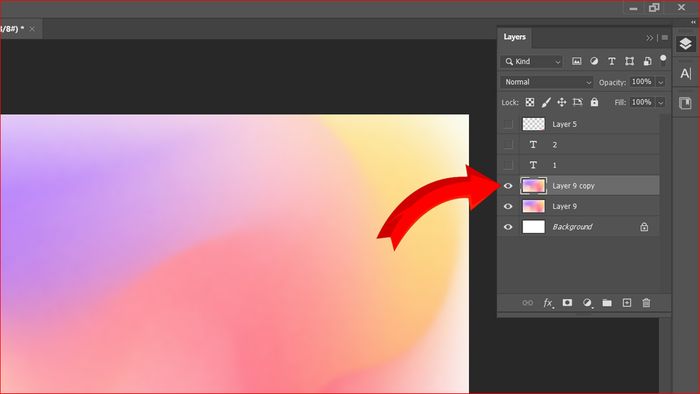This screenshot has height=394, width=700.
Task: Collapse Layers panel with double arrows
Action: pos(650,38)
